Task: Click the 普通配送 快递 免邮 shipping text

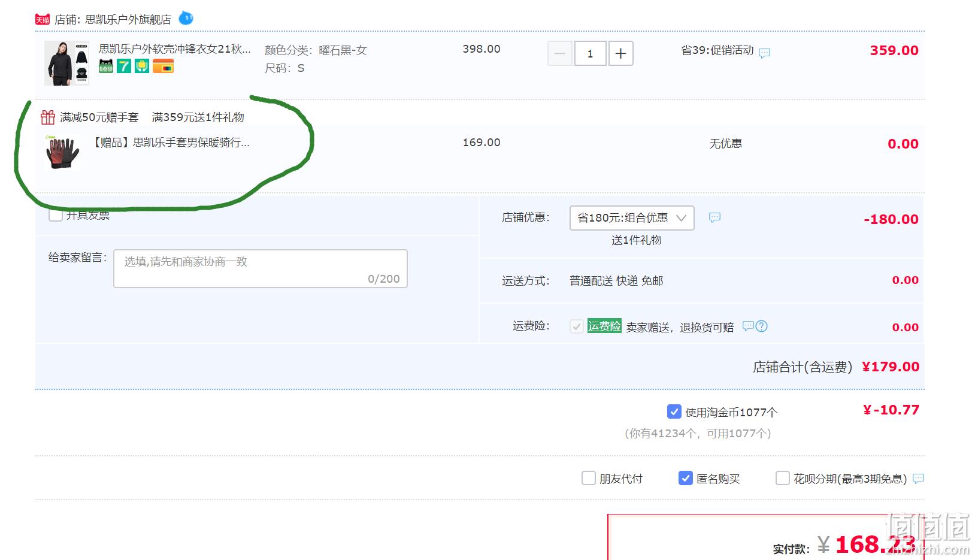Action: pyautogui.click(x=616, y=281)
